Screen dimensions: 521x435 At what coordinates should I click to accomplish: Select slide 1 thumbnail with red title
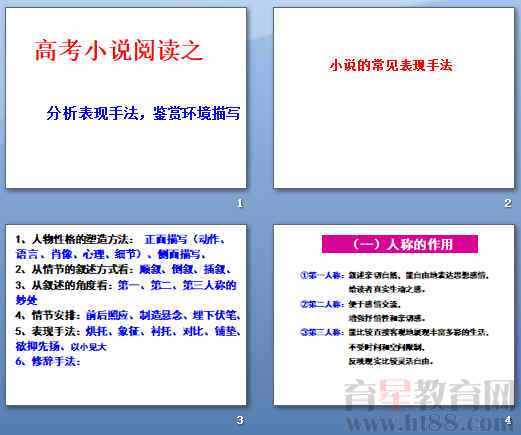click(x=126, y=98)
